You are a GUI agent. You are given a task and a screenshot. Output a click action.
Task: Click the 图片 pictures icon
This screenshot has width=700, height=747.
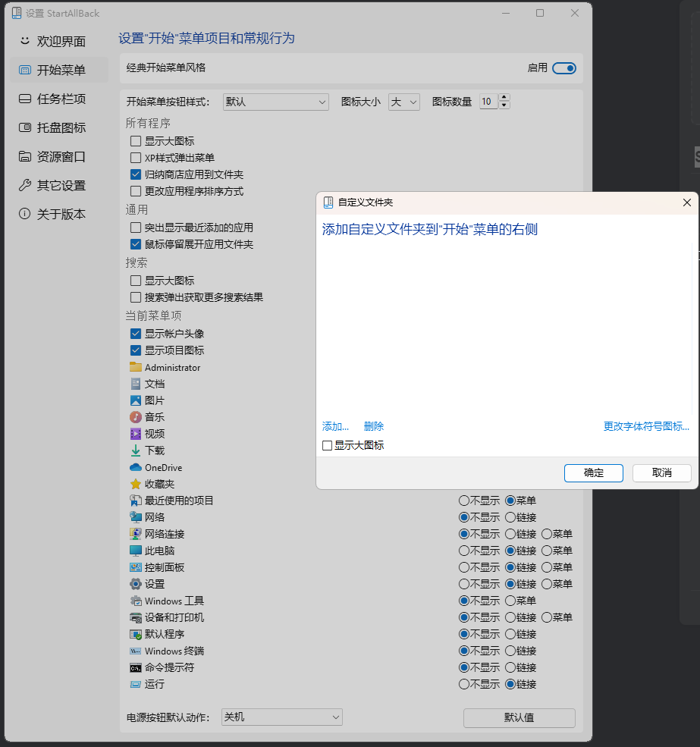tap(136, 400)
